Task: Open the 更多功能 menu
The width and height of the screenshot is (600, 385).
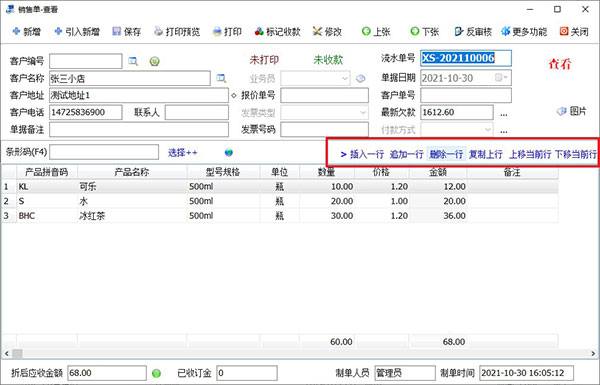Action: tap(524, 31)
